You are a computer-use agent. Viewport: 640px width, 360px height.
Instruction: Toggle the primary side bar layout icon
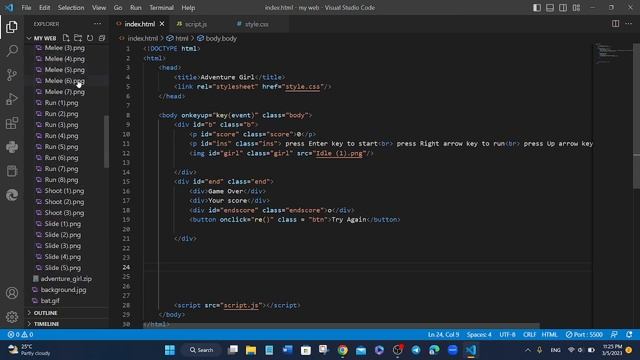tap(537, 7)
